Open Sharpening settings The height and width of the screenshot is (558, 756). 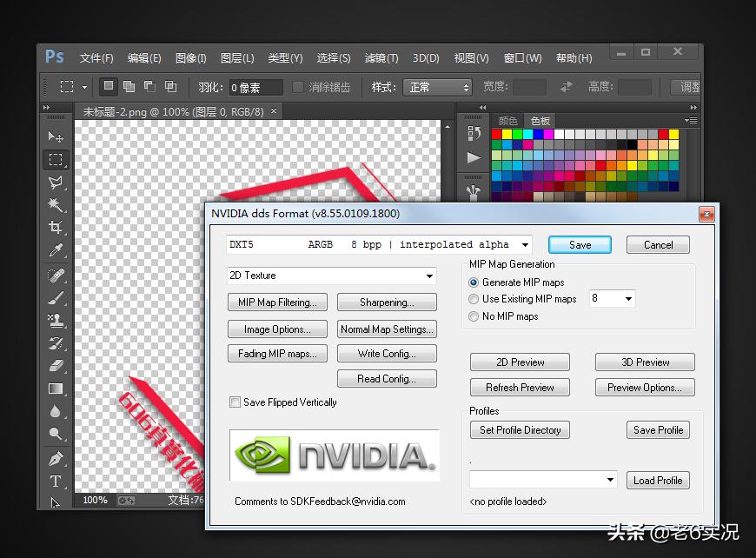click(x=388, y=302)
